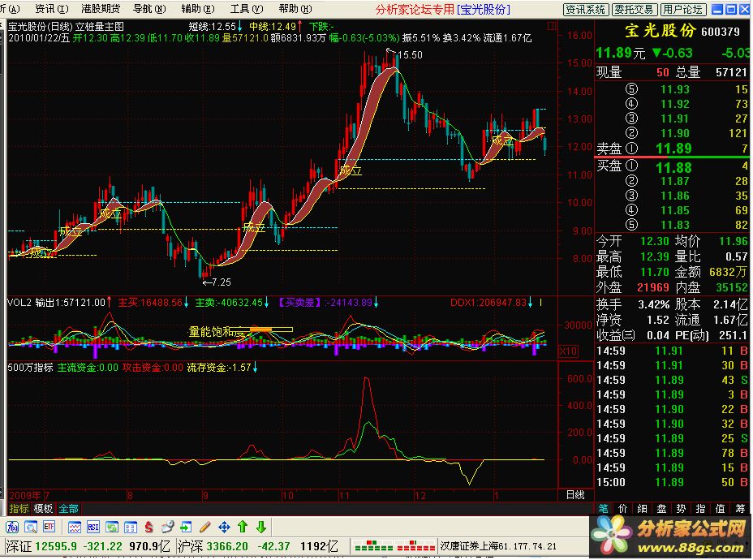
Task: Switch to the 势 tab in quote panel
Action: (681, 509)
